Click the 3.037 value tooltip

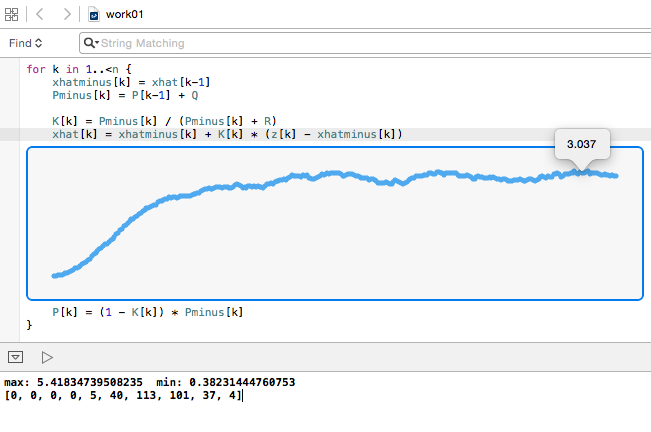pyautogui.click(x=581, y=144)
